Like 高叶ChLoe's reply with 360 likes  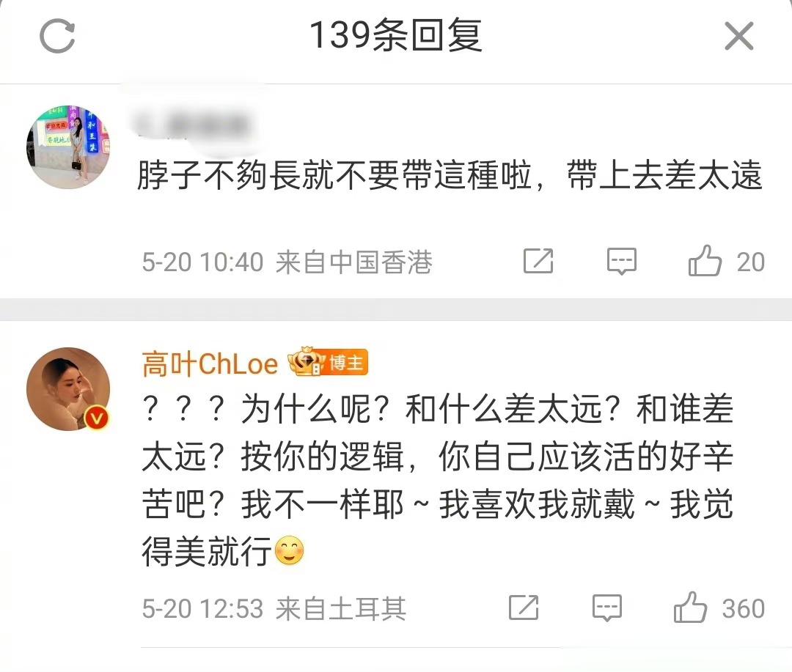click(690, 608)
